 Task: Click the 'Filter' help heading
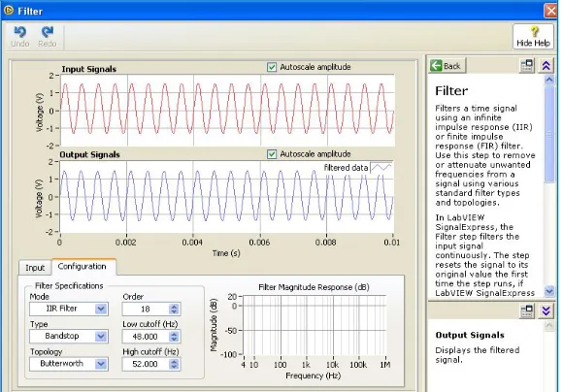click(x=451, y=91)
